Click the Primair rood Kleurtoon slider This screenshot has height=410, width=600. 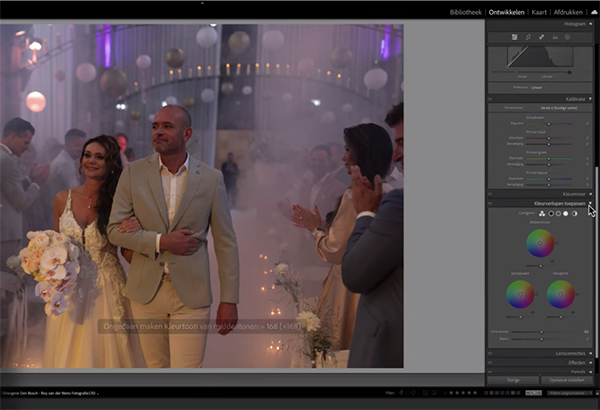tap(549, 138)
